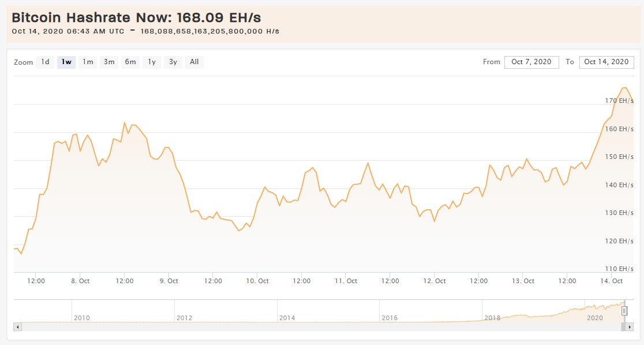Switch zoom to 3m

pyautogui.click(x=109, y=62)
